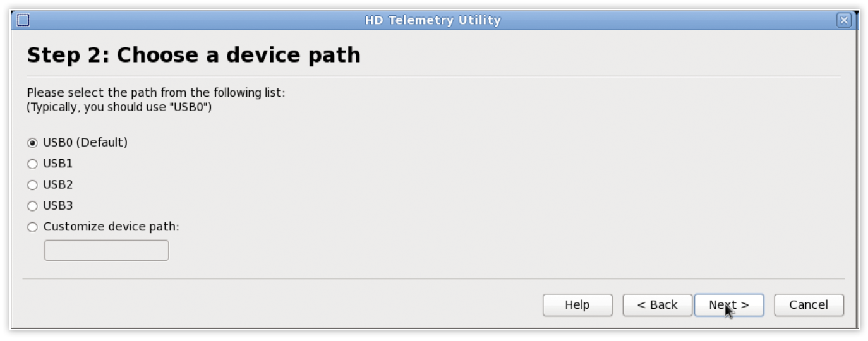Image resolution: width=868 pixels, height=341 pixels.
Task: Click the USB1 label text
Action: pos(58,164)
